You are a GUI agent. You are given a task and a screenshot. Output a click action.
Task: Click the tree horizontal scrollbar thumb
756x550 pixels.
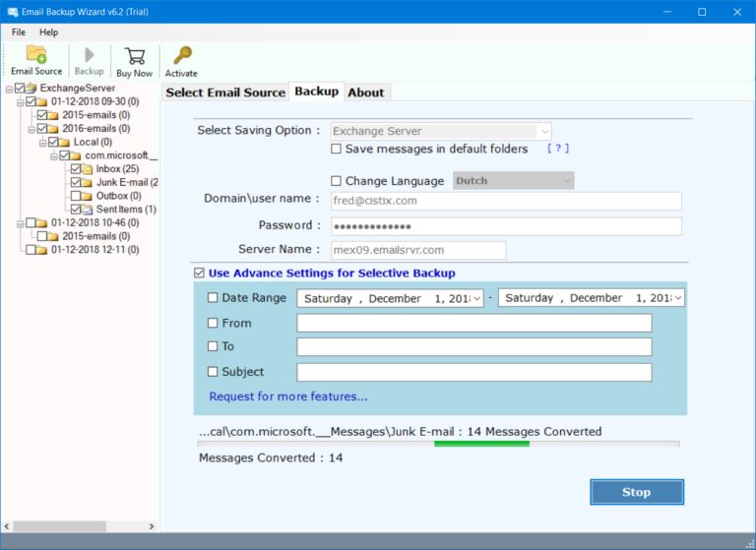59,526
